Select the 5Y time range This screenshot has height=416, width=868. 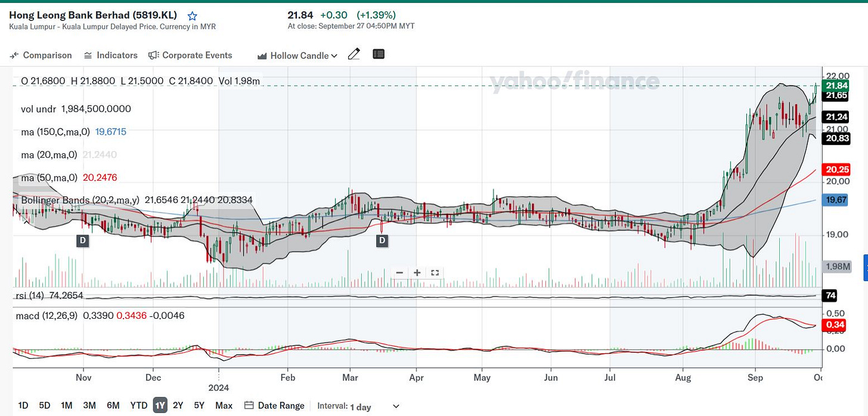[199, 406]
